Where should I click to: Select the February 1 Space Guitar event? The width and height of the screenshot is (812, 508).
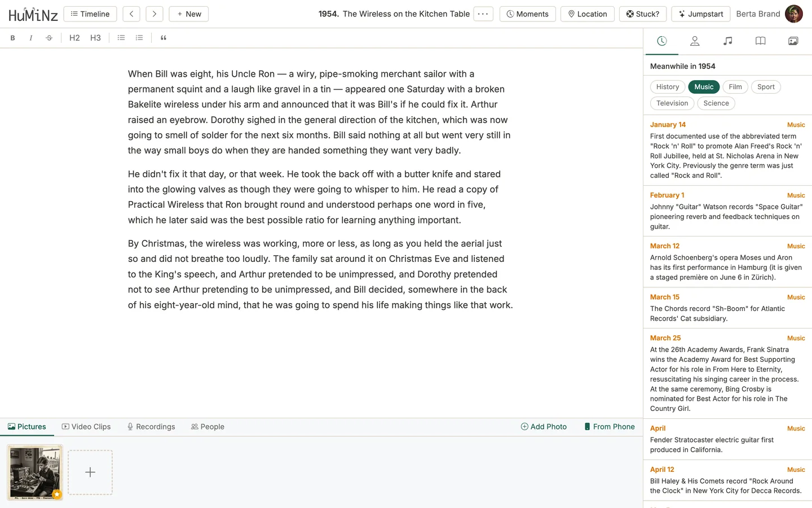point(727,211)
